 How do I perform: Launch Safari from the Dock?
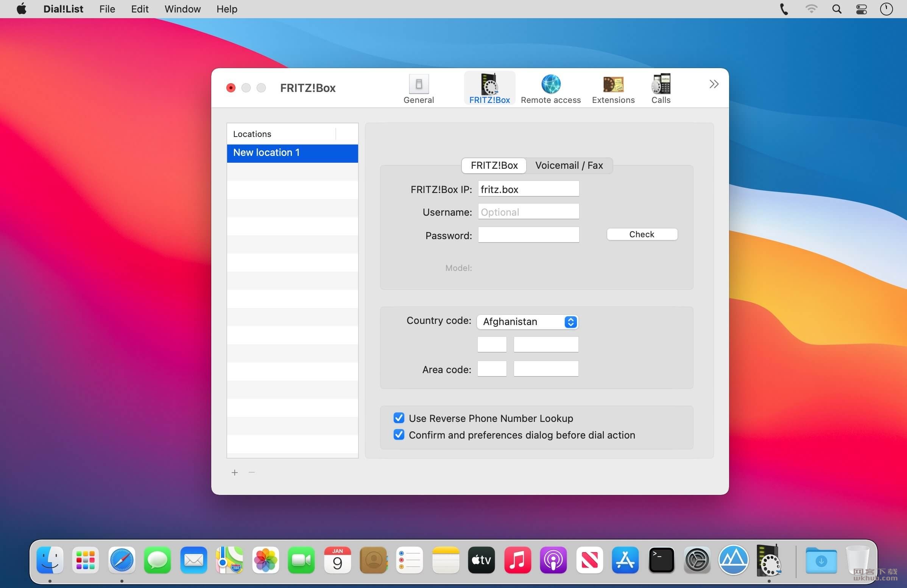tap(122, 560)
